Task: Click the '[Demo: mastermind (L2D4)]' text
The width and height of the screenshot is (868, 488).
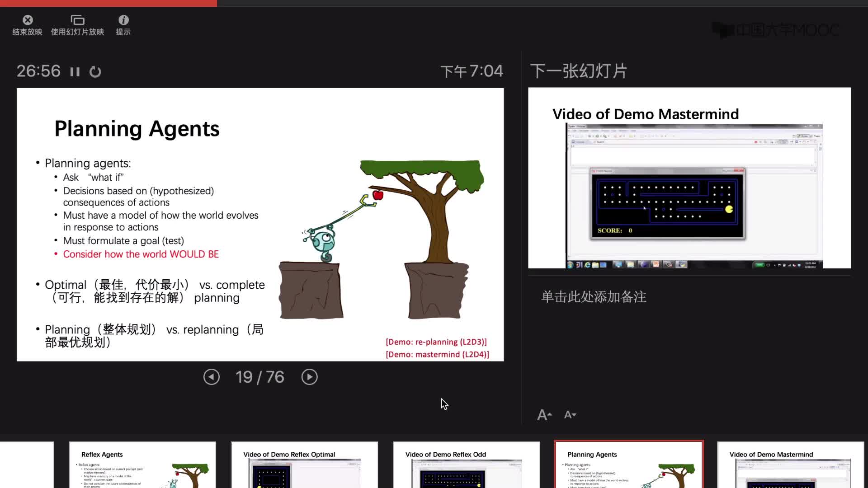Action: coord(437,355)
